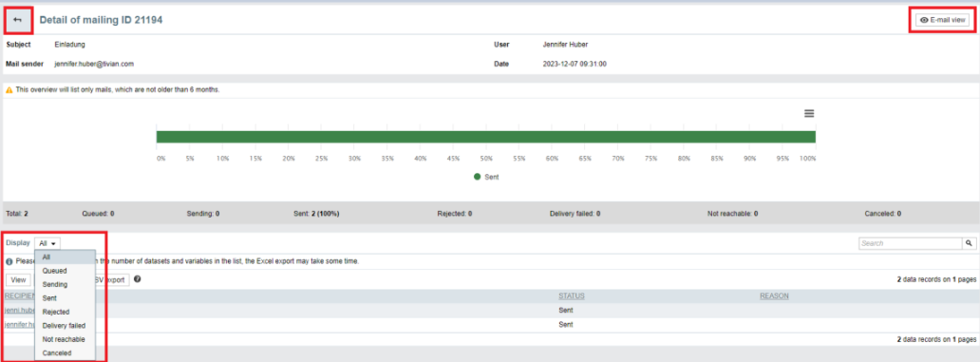The image size is (980, 362).
Task: Choose Sent from the Display list
Action: coord(65,298)
